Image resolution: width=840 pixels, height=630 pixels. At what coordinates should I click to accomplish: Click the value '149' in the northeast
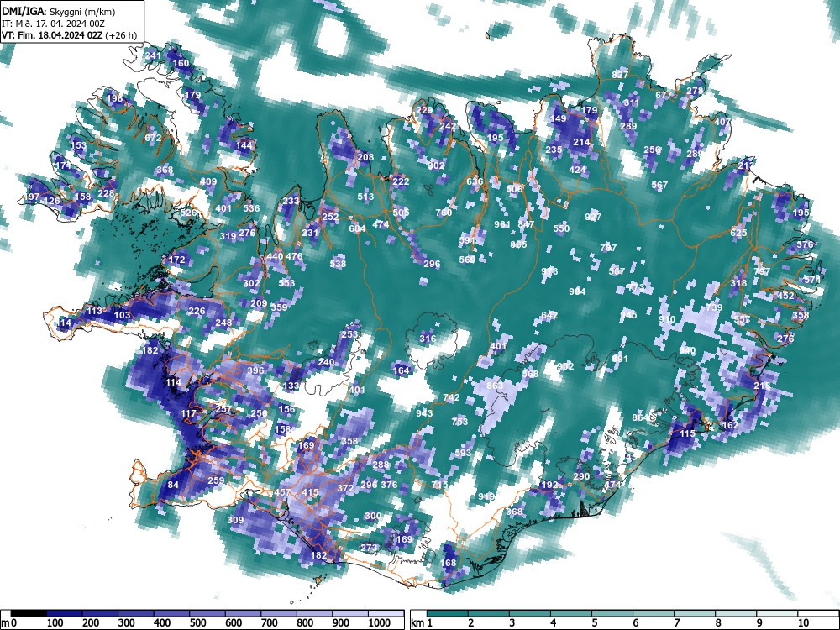(x=559, y=118)
